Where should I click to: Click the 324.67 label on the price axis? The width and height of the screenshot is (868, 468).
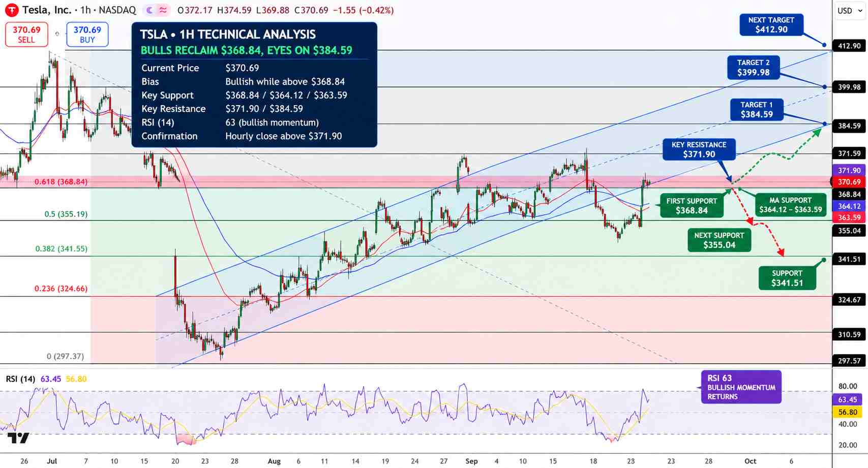point(849,300)
